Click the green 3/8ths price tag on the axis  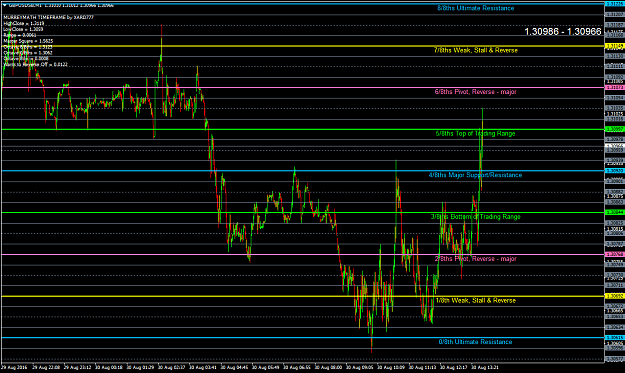tap(615, 212)
